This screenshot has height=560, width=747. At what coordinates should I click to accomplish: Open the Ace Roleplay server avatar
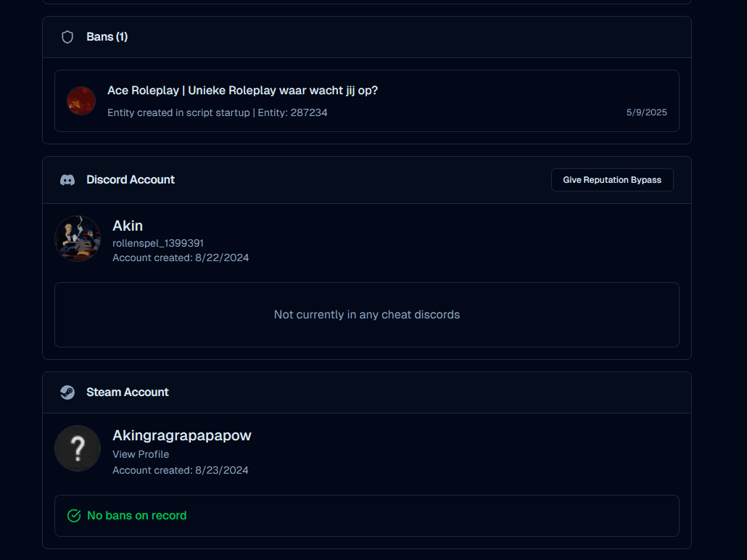(x=81, y=101)
